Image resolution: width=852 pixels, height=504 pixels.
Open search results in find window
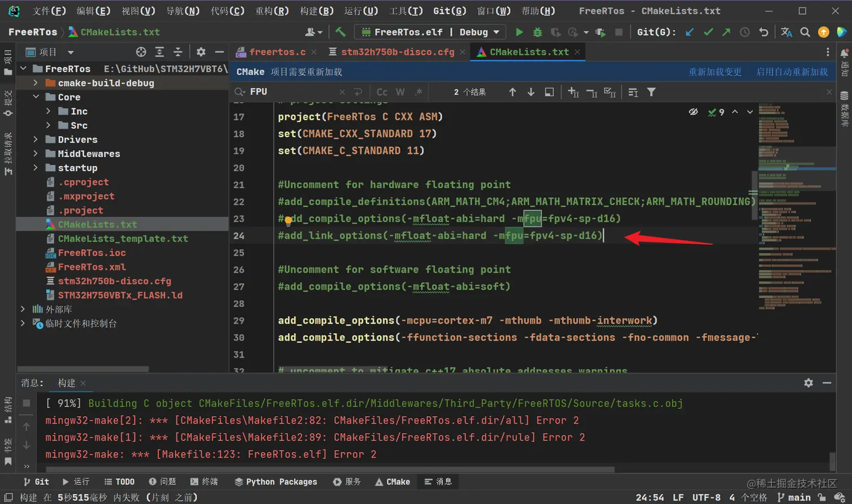point(549,92)
